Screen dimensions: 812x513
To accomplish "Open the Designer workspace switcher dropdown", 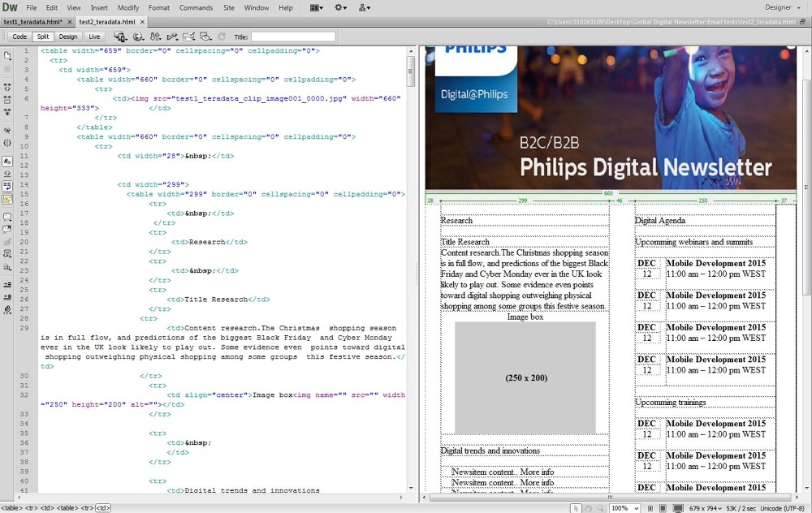I will tap(781, 6).
